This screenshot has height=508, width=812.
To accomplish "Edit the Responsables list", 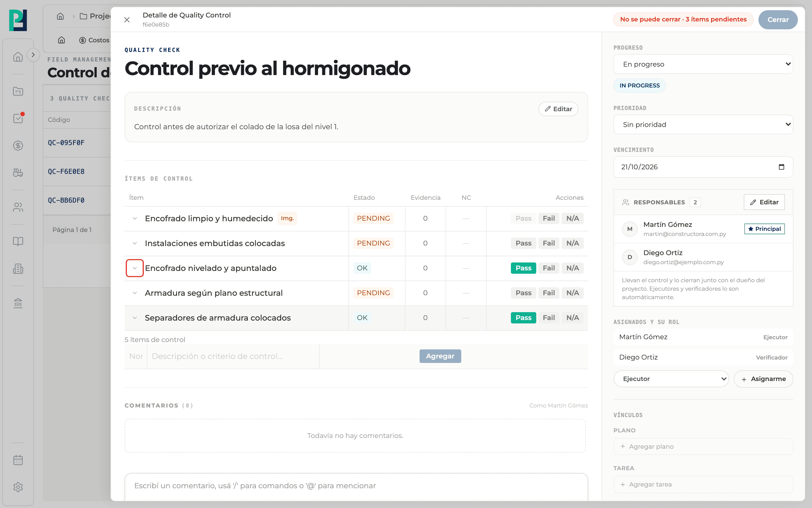I will tap(764, 202).
